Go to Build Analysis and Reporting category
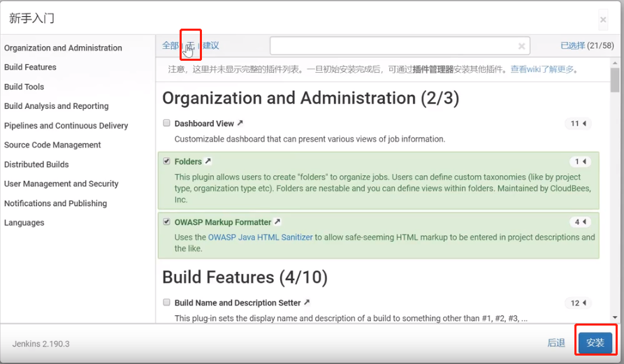This screenshot has height=364, width=624. (56, 106)
